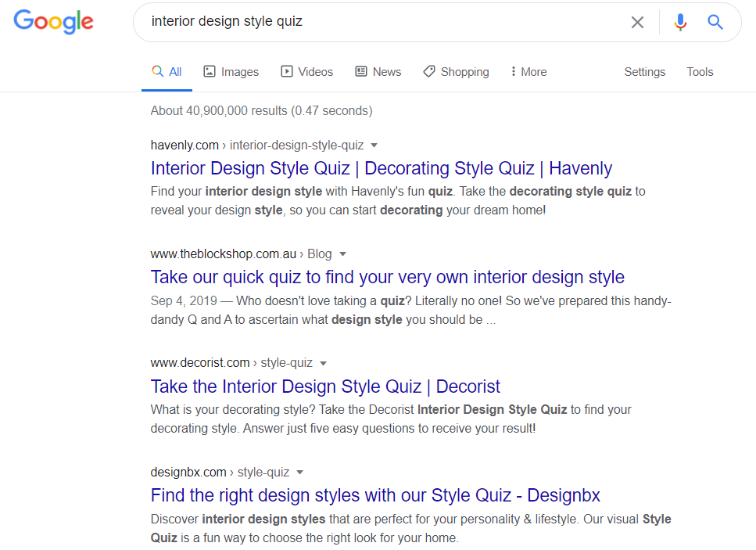The height and width of the screenshot is (550, 756).
Task: Expand the designbx.com result options arrow
Action: (x=300, y=473)
